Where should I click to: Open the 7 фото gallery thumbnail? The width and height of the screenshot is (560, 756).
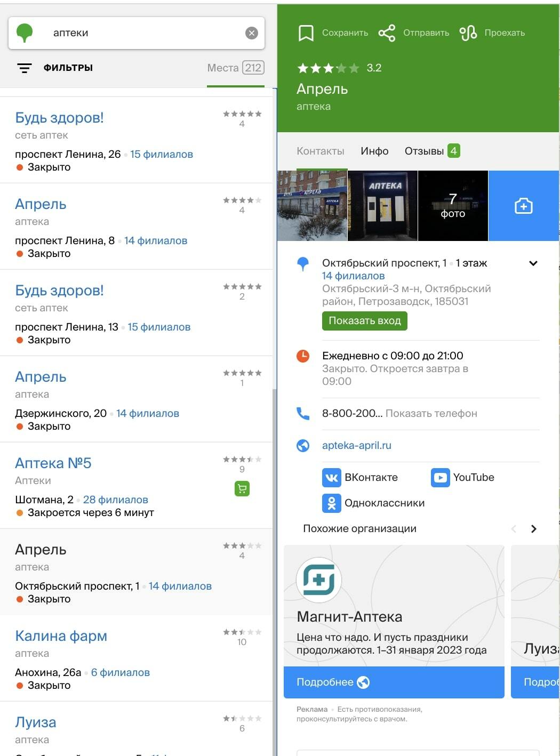[453, 206]
